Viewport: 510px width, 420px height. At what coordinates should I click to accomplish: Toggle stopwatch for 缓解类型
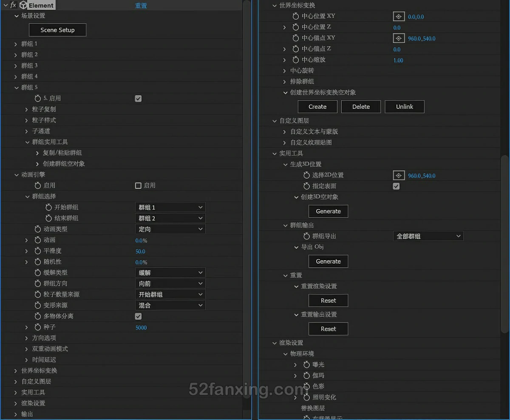(38, 272)
